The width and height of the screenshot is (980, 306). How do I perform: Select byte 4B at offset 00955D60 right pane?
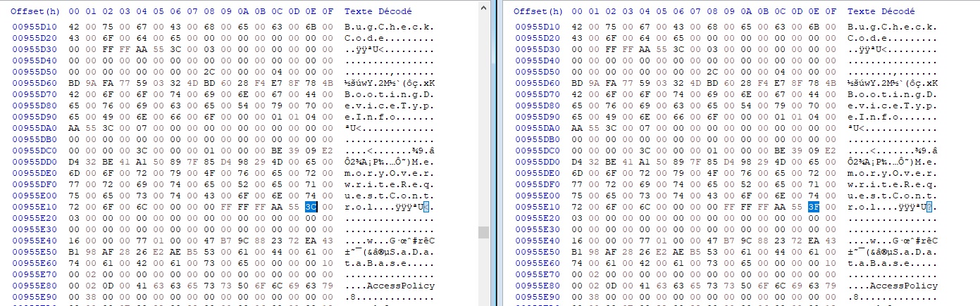[831, 83]
